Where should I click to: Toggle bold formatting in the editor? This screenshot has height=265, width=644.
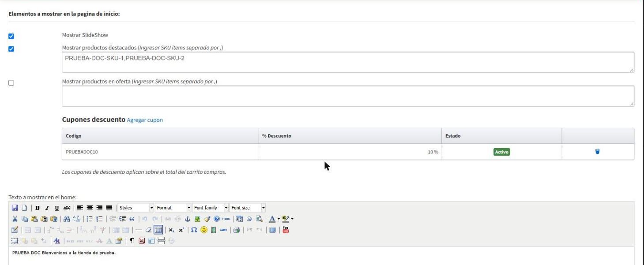coord(38,208)
